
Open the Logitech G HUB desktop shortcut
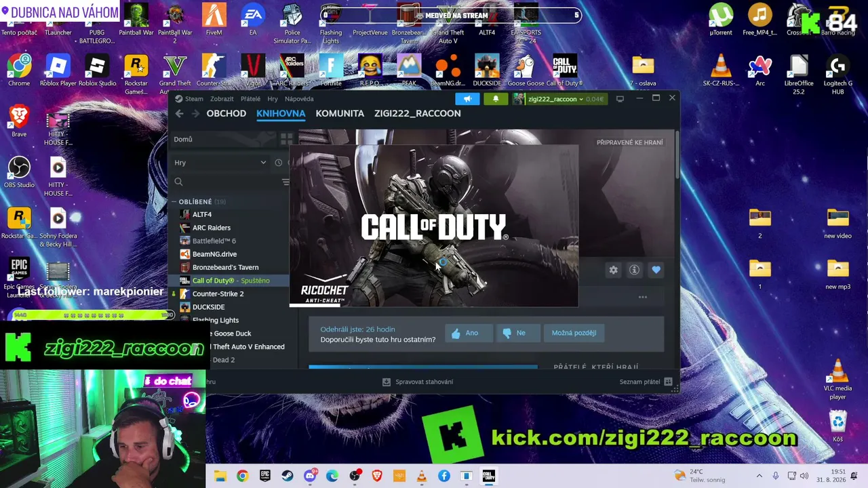[838, 75]
